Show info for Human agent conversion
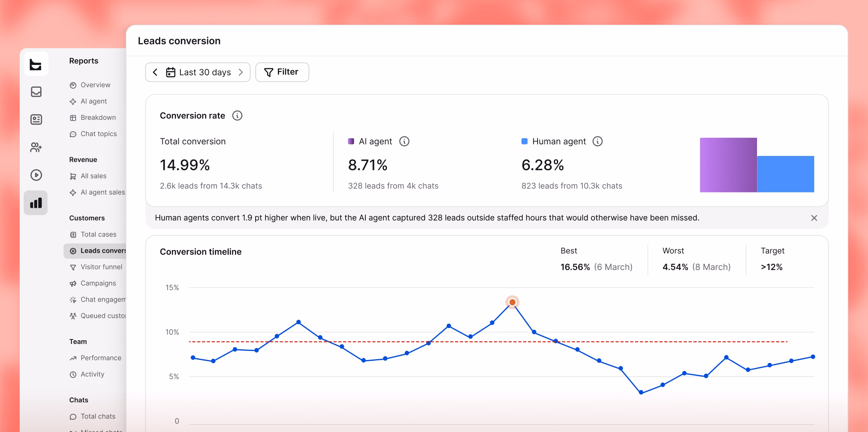 coord(598,142)
